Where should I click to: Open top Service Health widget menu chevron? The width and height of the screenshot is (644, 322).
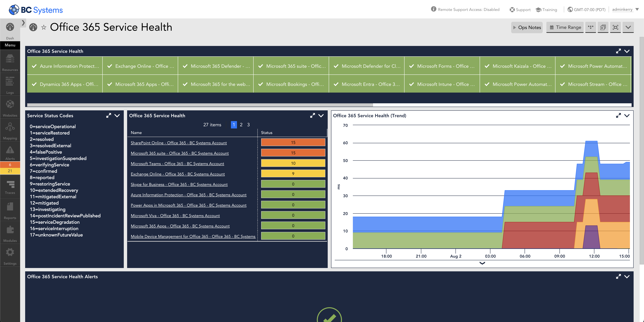(x=627, y=51)
